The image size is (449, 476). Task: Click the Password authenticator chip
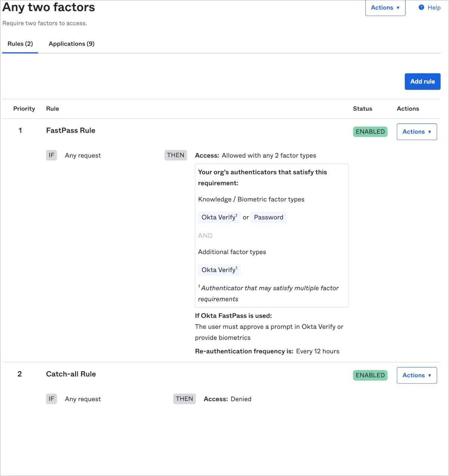(268, 217)
